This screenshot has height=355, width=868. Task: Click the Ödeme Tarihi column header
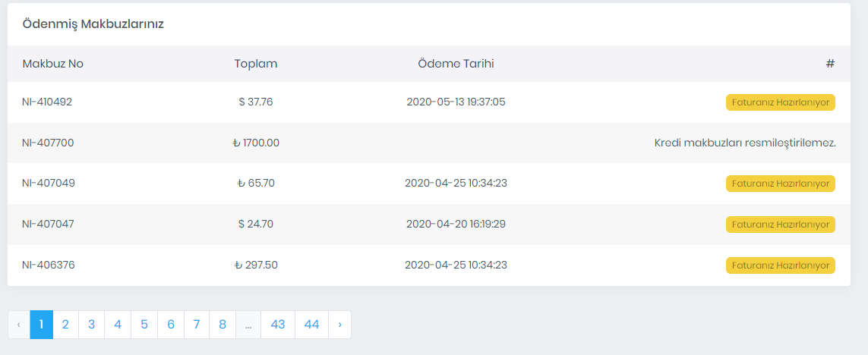click(x=456, y=64)
